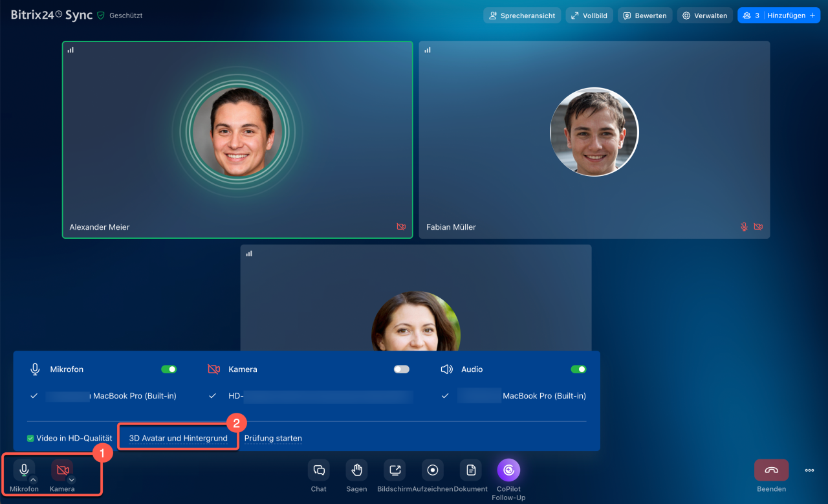Viewport: 828px width, 504px height.
Task: Select the HD- camera device under Kamera
Action: coord(310,396)
